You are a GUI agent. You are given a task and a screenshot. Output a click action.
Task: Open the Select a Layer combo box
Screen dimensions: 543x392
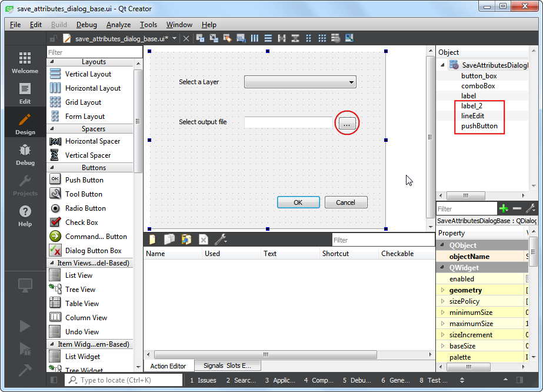[x=300, y=82]
